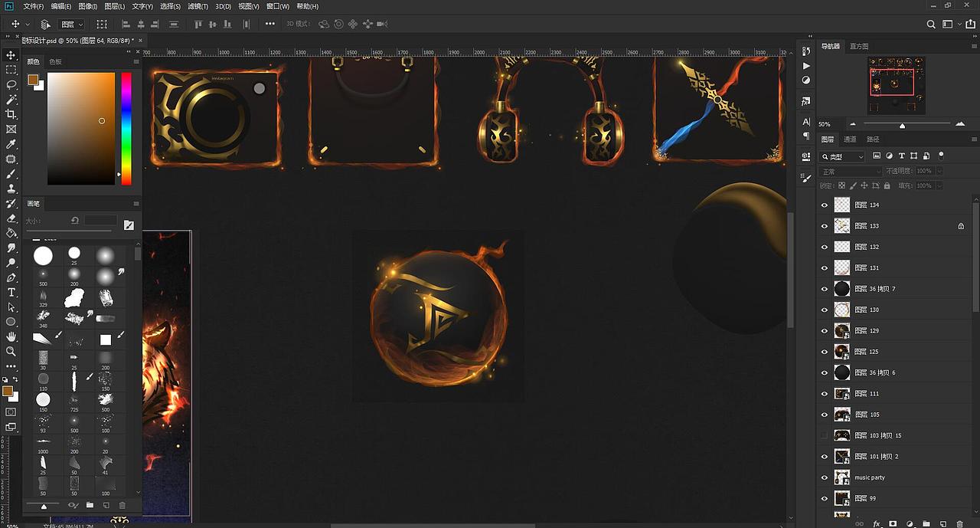Filter layers by pixel layer icon

click(877, 156)
